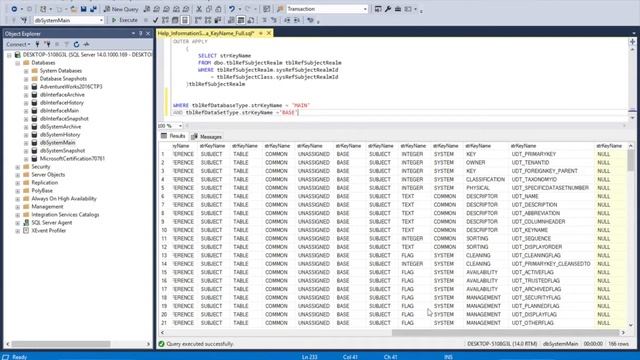640x360 pixels.
Task: Click the toolbox icon beside wrench
Action: tap(398, 9)
